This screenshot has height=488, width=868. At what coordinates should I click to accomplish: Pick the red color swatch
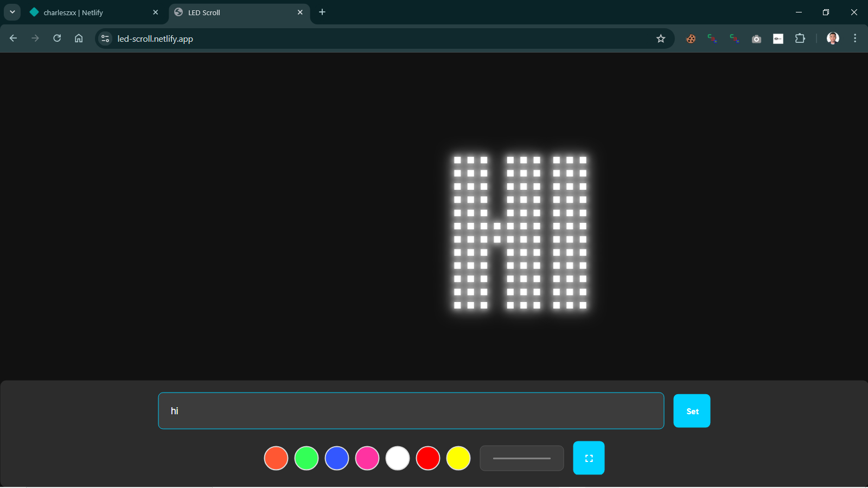[x=428, y=458]
